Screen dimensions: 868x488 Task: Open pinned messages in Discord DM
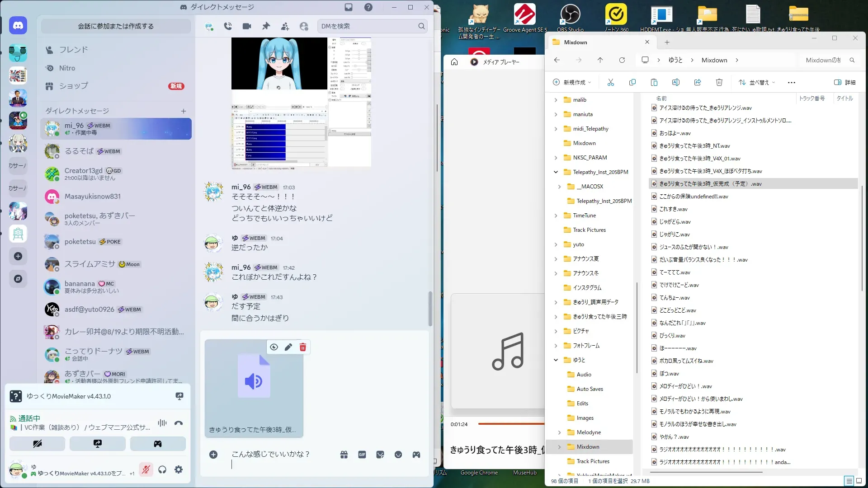266,26
